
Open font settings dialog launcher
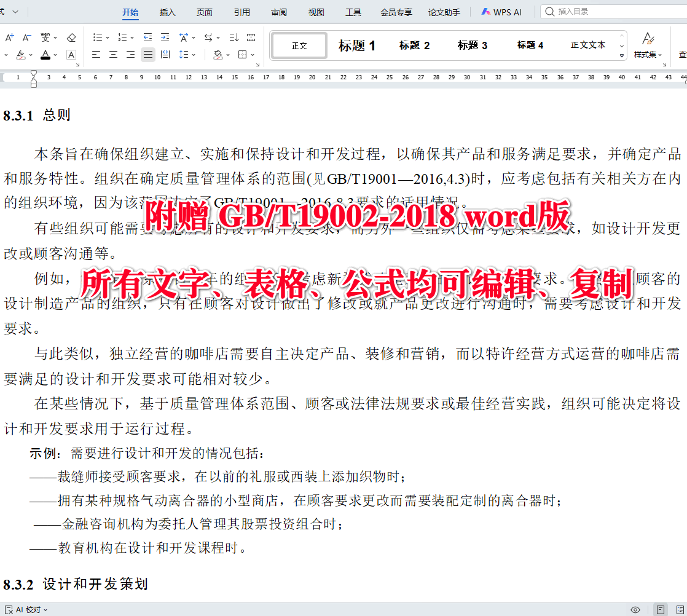tap(78, 65)
